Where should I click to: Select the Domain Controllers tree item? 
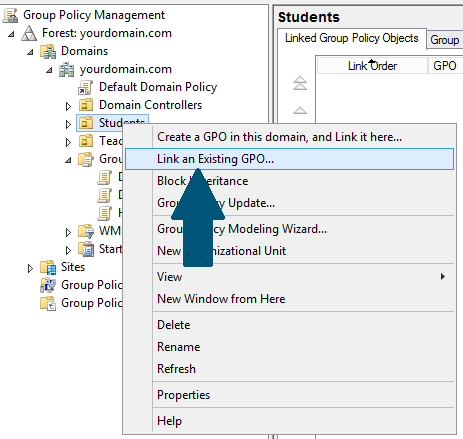150,105
